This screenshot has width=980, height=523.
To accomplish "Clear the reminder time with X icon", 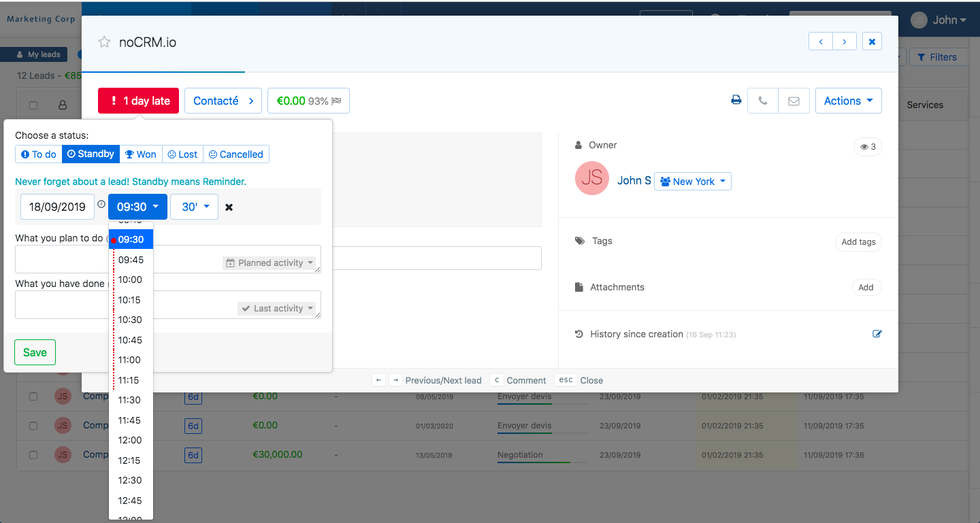I will (x=229, y=207).
